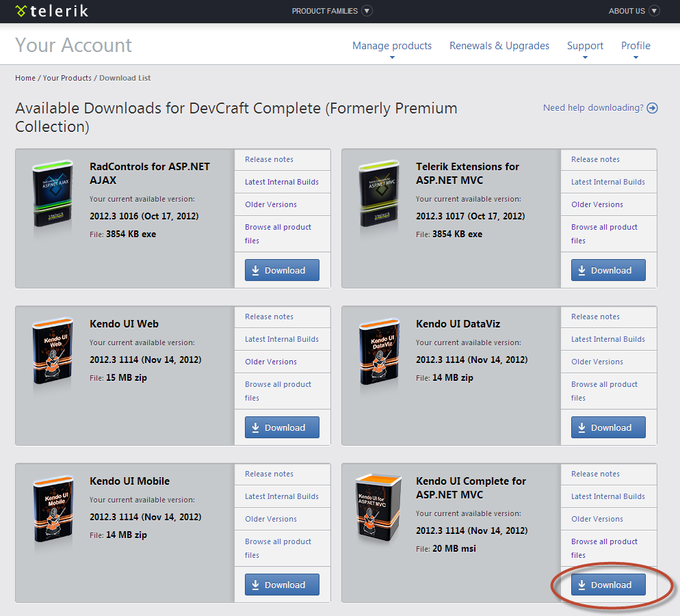The height and width of the screenshot is (616, 680).
Task: Click Kendo UI Web box image
Action: point(53,351)
